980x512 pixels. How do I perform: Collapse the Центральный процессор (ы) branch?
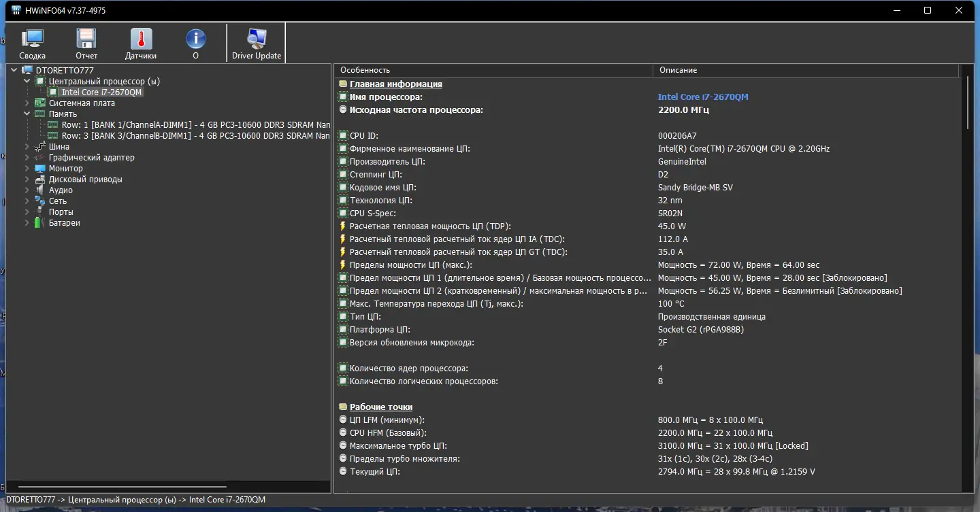coord(27,81)
